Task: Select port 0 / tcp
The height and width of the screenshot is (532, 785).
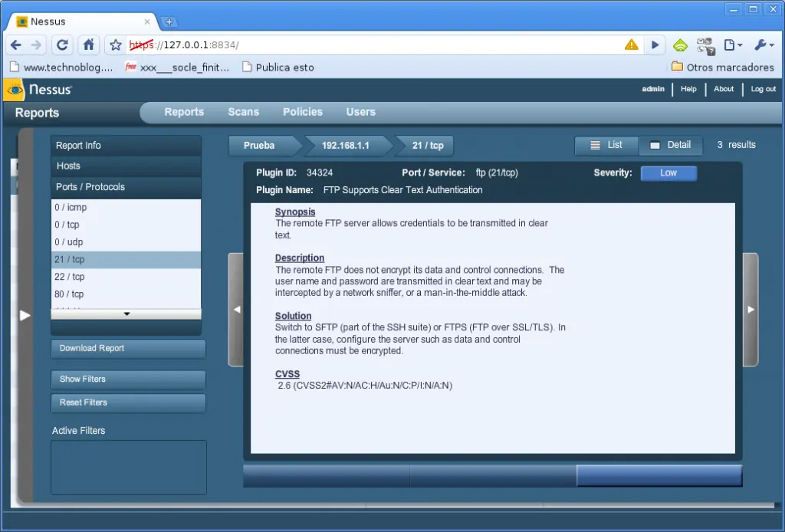Action: (x=126, y=225)
